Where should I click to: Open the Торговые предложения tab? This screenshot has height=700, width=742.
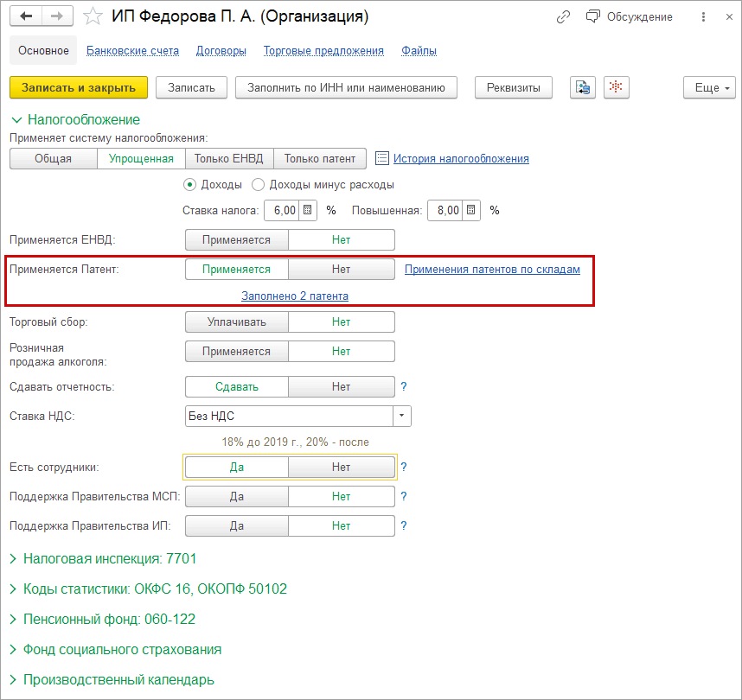323,51
